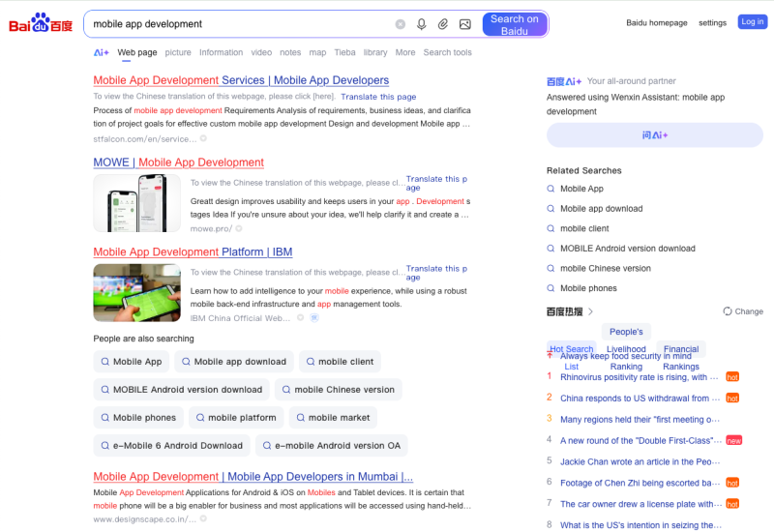The width and height of the screenshot is (774, 532).
Task: Click the MOWE phone mockup thumbnail
Action: coord(136,203)
